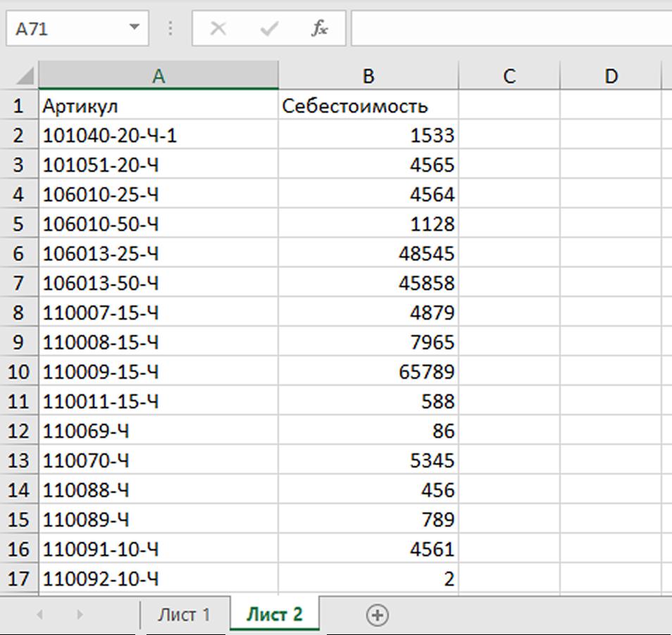Switch to the Лист 1 tab
This screenshot has width=672, height=635.
point(184,615)
